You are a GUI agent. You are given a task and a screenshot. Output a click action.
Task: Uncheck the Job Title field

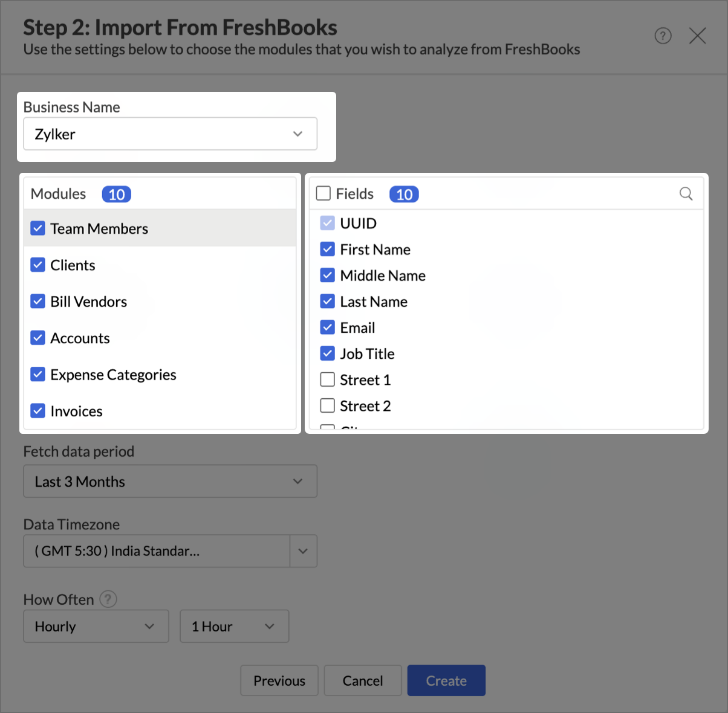coord(327,353)
